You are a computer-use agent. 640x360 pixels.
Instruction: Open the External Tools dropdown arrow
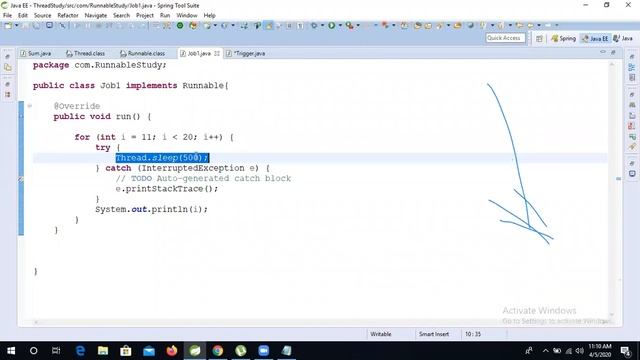(x=358, y=26)
